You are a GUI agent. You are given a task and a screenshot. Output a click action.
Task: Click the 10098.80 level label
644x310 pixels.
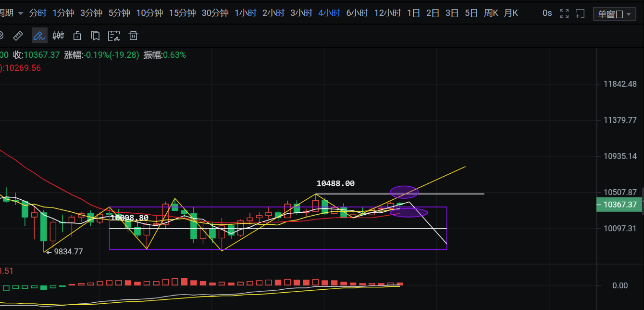coord(129,218)
